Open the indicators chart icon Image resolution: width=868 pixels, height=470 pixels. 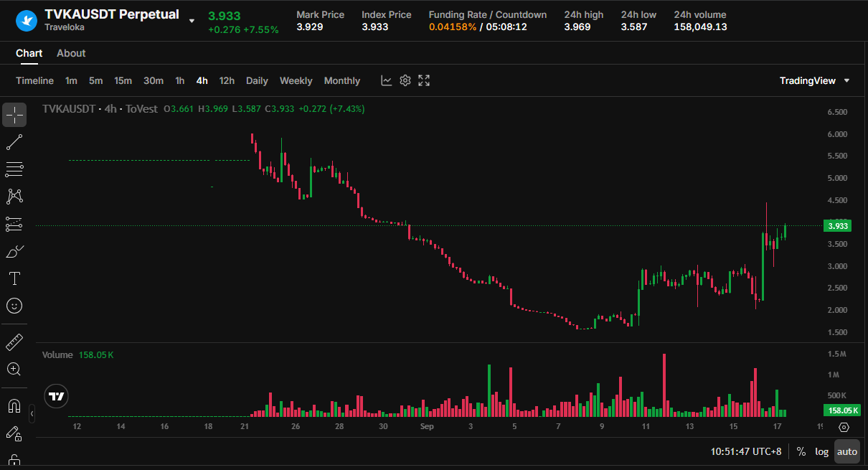[x=386, y=80]
